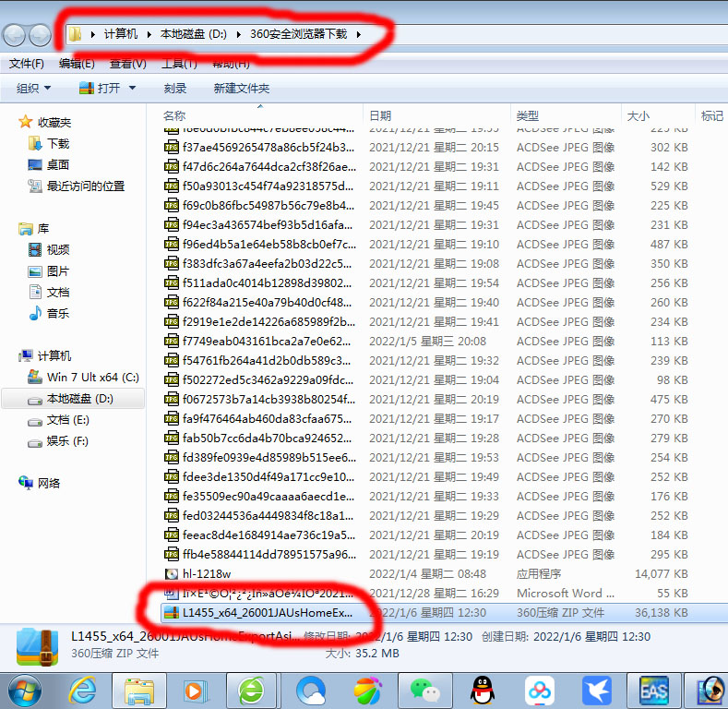Image resolution: width=728 pixels, height=709 pixels.
Task: Sort by the 大小 column header
Action: [638, 115]
